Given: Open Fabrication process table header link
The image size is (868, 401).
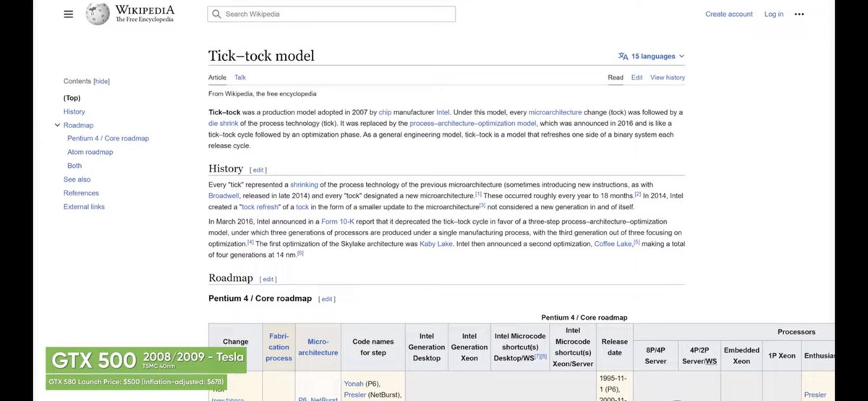Looking at the screenshot, I should (278, 347).
